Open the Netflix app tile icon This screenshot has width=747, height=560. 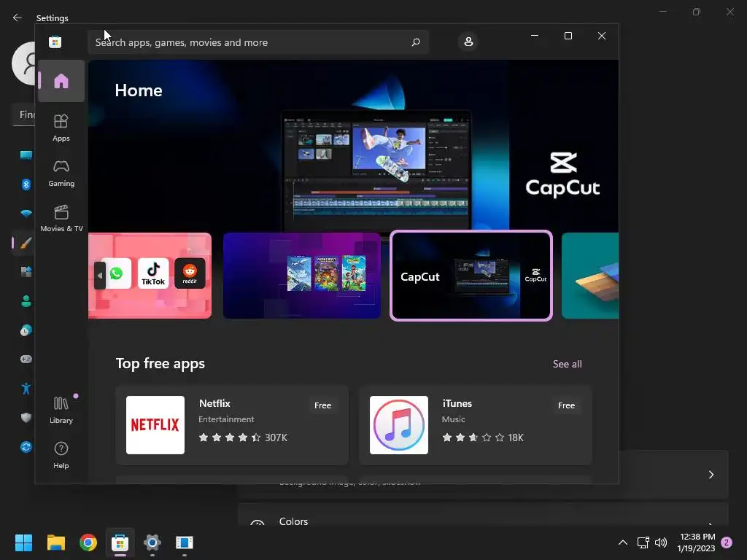(x=155, y=425)
